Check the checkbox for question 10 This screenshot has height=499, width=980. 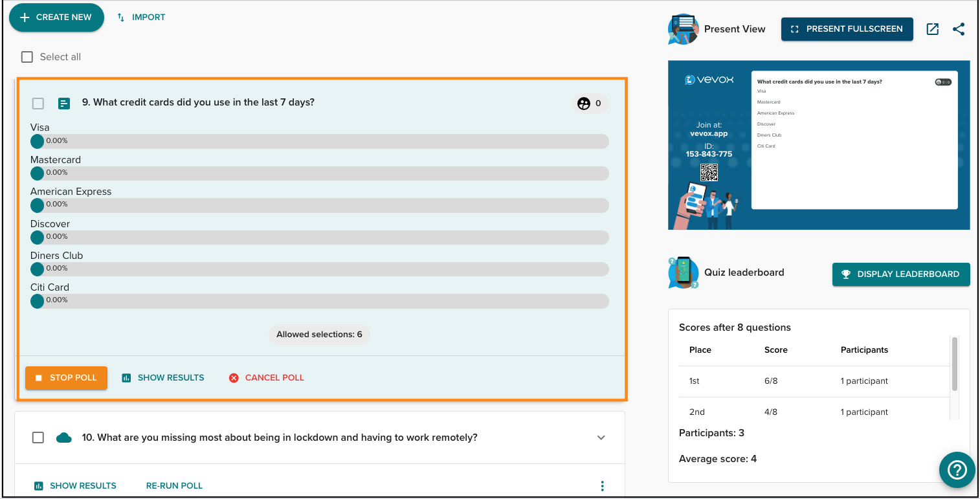tap(38, 438)
